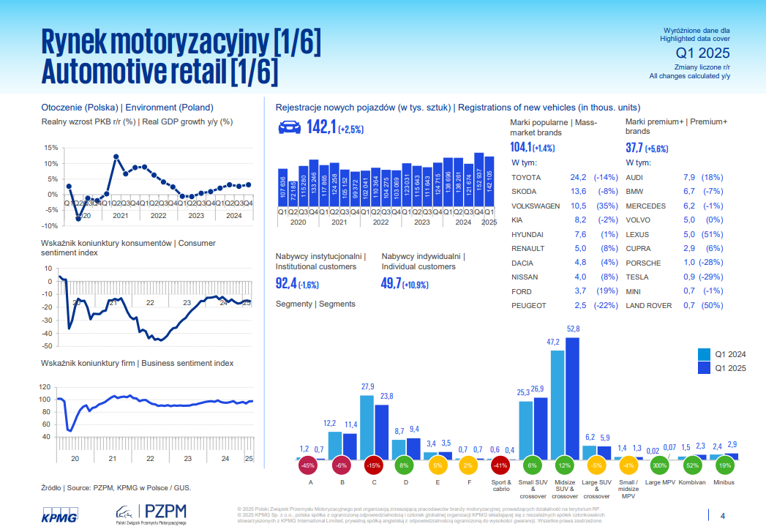Click the 'Consumer sentiment index' chart title
The height and width of the screenshot is (532, 766).
click(x=128, y=247)
